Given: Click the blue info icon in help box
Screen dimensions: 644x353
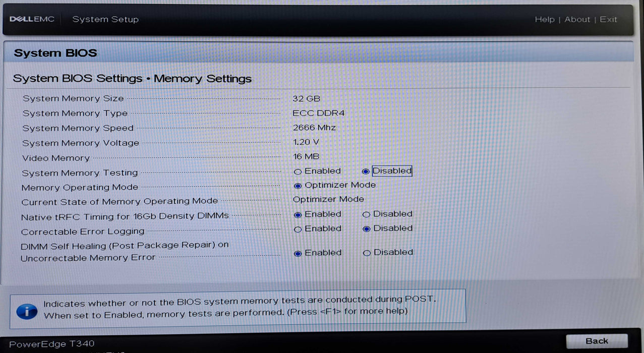Looking at the screenshot, I should 27,312.
